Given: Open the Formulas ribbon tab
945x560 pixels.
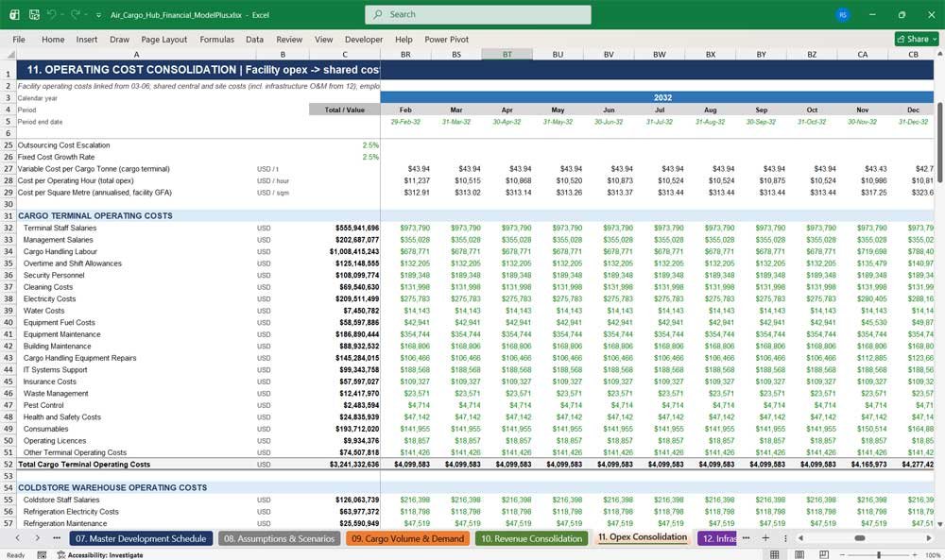Looking at the screenshot, I should pyautogui.click(x=217, y=39).
